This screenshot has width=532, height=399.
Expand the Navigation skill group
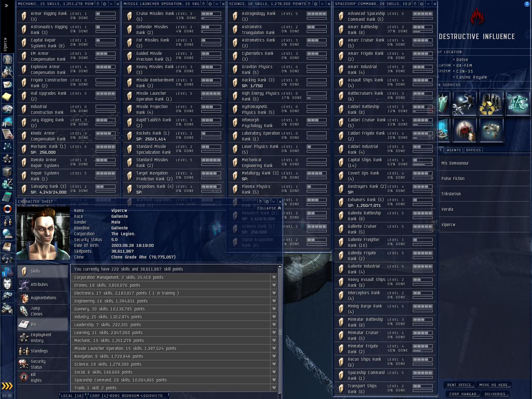[274, 356]
